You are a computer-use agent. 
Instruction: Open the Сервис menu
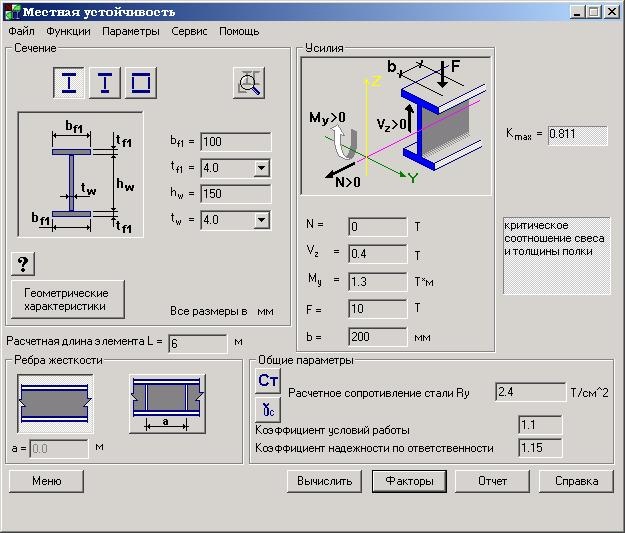coord(189,31)
